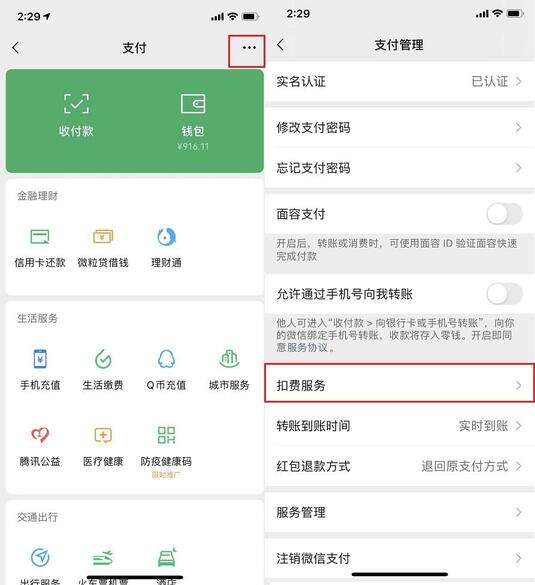This screenshot has width=535, height=585.
Task: Go back from the 支付管理 page
Action: [x=281, y=45]
